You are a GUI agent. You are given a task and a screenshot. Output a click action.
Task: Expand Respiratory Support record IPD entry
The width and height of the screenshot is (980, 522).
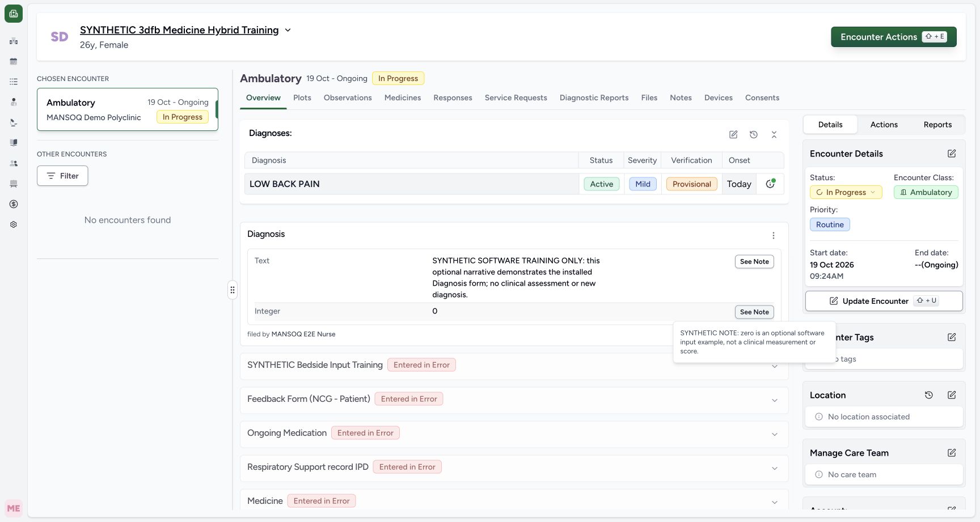click(775, 468)
